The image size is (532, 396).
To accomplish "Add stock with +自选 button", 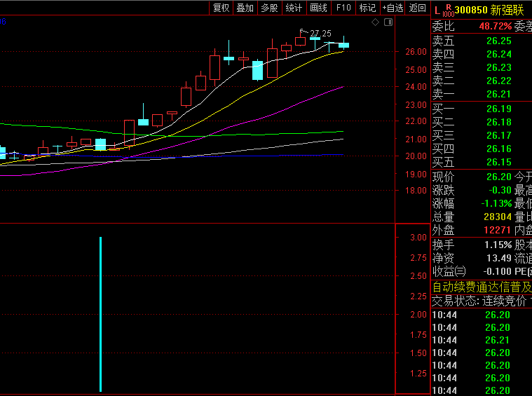I will pos(393,8).
